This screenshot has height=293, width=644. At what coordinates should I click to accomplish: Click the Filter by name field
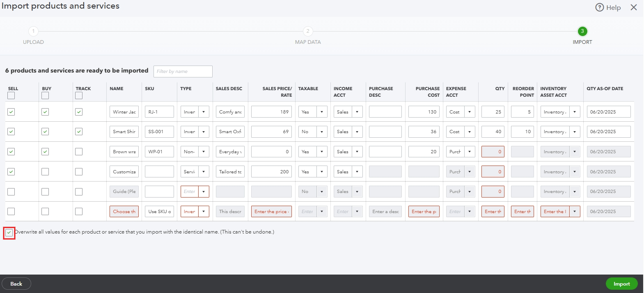tap(183, 71)
